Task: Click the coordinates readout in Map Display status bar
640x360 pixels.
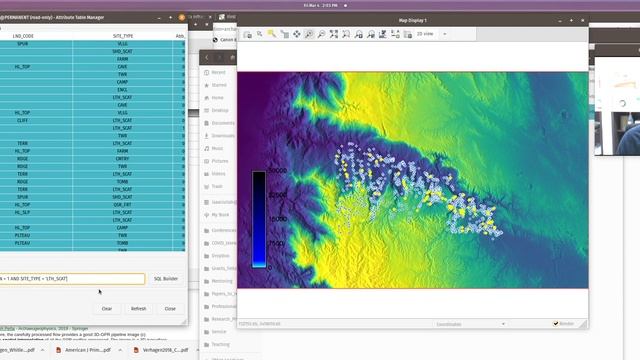Action: pyautogui.click(x=260, y=324)
